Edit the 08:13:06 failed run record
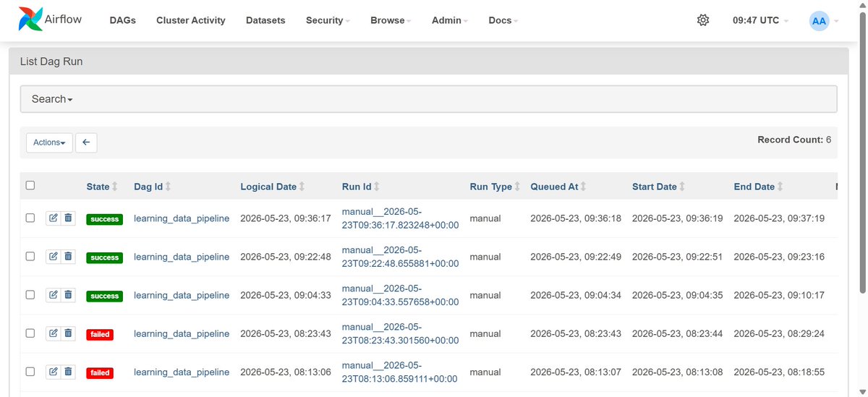 tap(53, 371)
